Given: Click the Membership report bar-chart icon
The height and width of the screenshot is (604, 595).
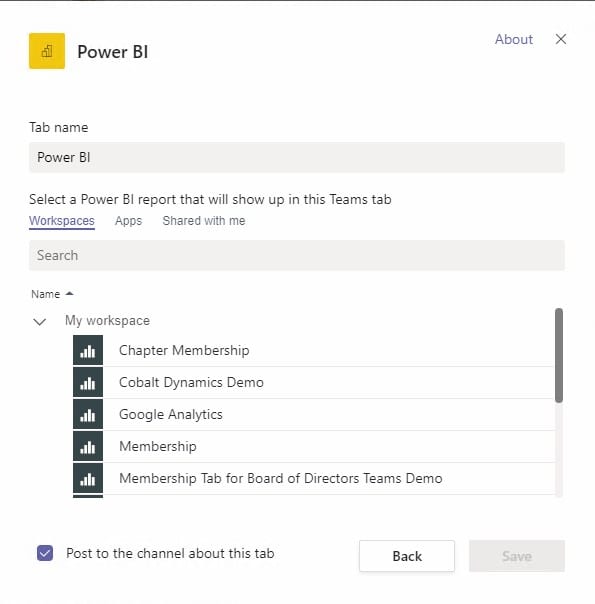Looking at the screenshot, I should 88,446.
